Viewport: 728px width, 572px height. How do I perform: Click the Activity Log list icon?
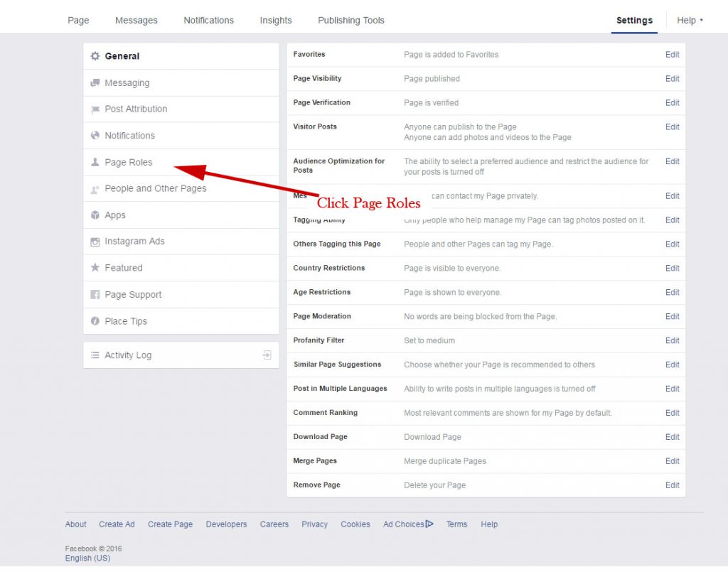[x=95, y=355]
